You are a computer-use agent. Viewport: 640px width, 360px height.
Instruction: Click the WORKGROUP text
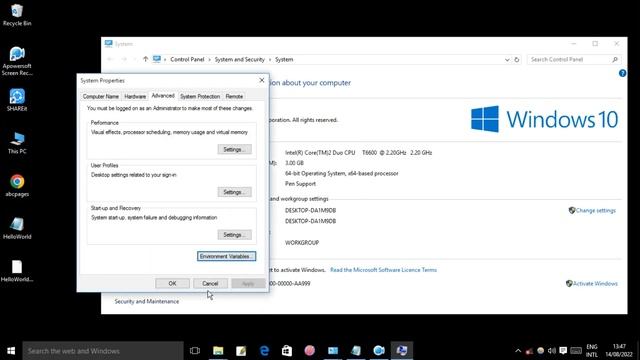pyautogui.click(x=302, y=242)
